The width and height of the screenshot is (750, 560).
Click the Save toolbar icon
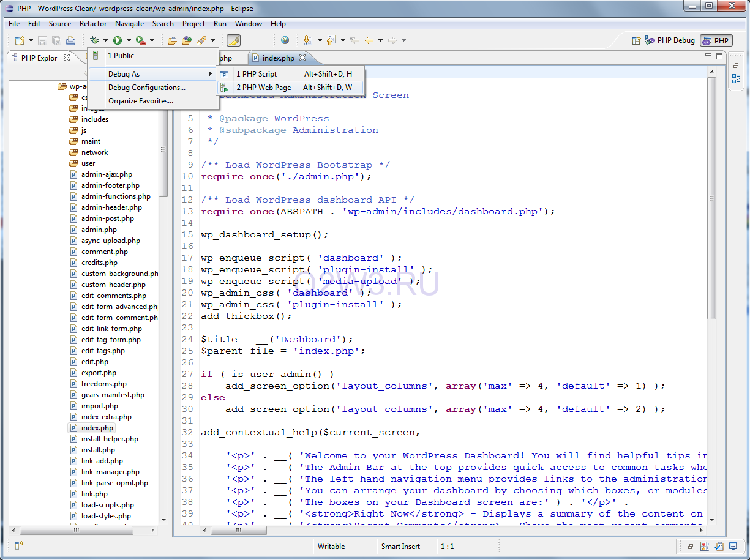pos(42,41)
